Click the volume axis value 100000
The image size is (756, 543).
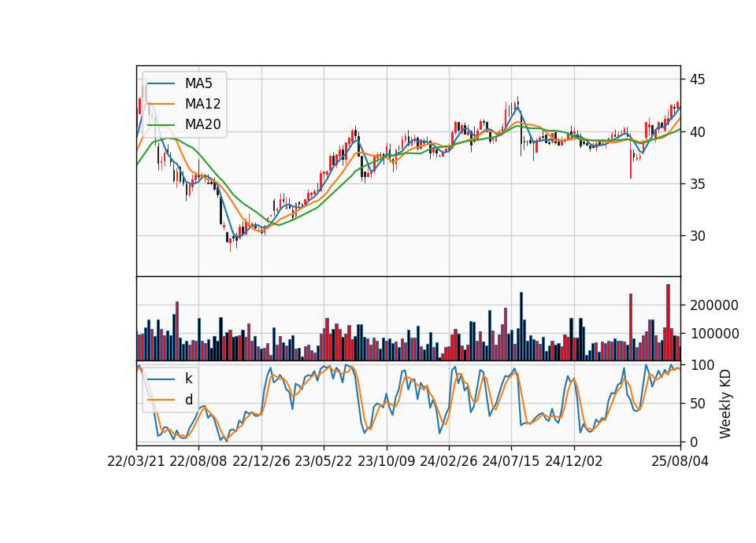(714, 334)
